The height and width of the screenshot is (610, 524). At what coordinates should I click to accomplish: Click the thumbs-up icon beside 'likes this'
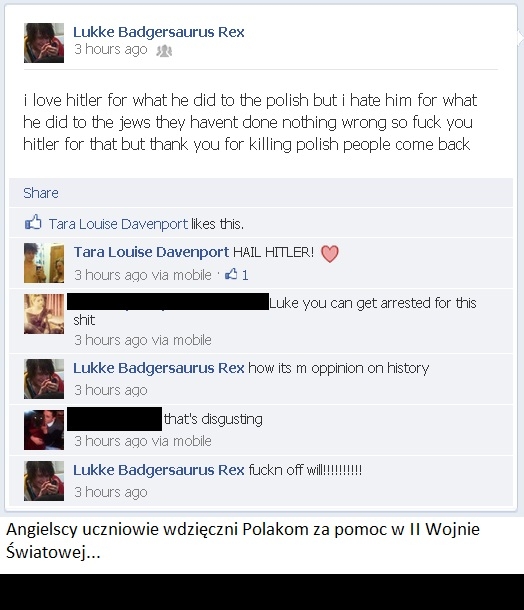(33, 222)
